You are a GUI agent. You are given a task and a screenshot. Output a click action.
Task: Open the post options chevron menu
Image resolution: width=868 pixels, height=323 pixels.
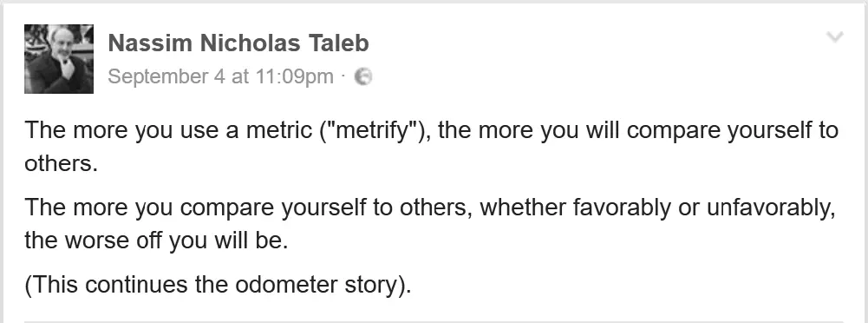[x=834, y=37]
